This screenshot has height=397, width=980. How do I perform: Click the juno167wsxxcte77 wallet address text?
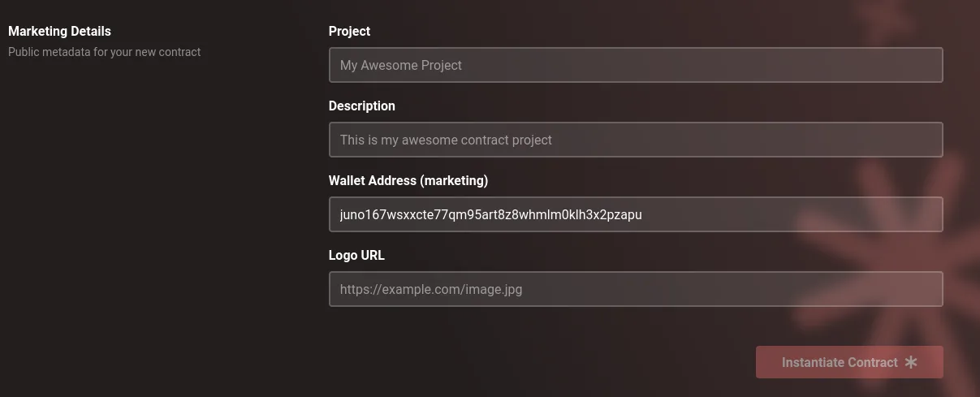(491, 214)
